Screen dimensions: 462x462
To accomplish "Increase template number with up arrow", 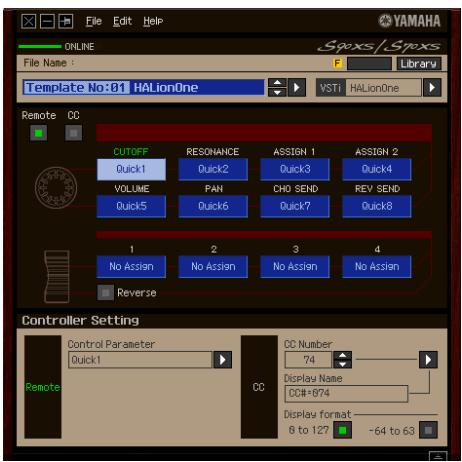I will pyautogui.click(x=277, y=83).
